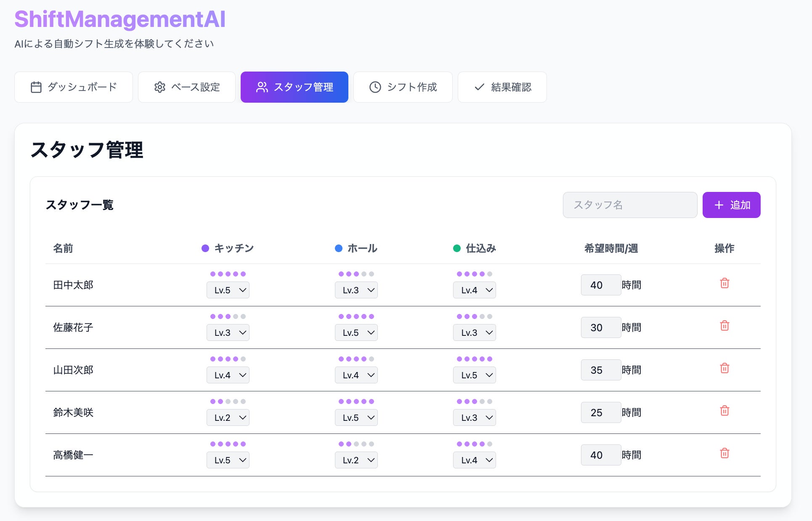
Task: Click 田中太郎's weekly hours field showing 40
Action: 600,285
